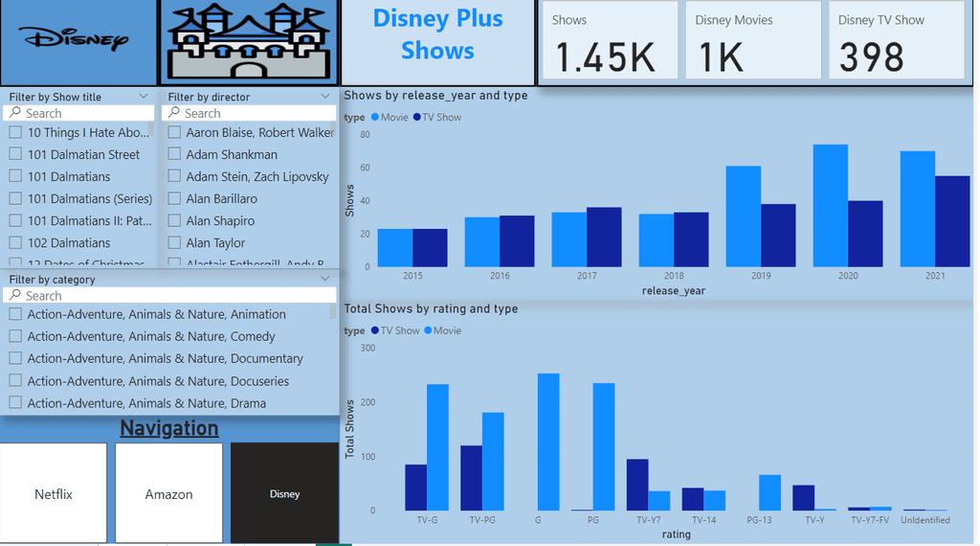Viewport: 980px width, 546px height.
Task: Check Action-Adventure, Animals & Nature, Comedy checkbox
Action: 15,336
